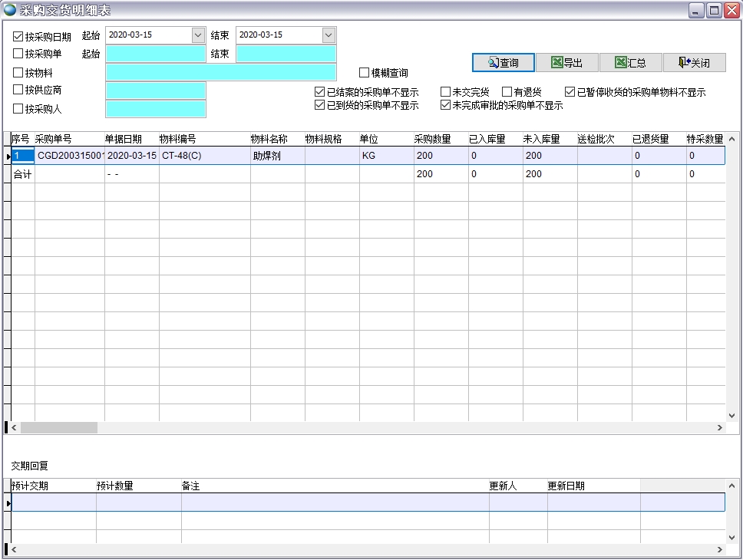The image size is (743, 560).
Task: Click the 查询 search button
Action: click(503, 63)
